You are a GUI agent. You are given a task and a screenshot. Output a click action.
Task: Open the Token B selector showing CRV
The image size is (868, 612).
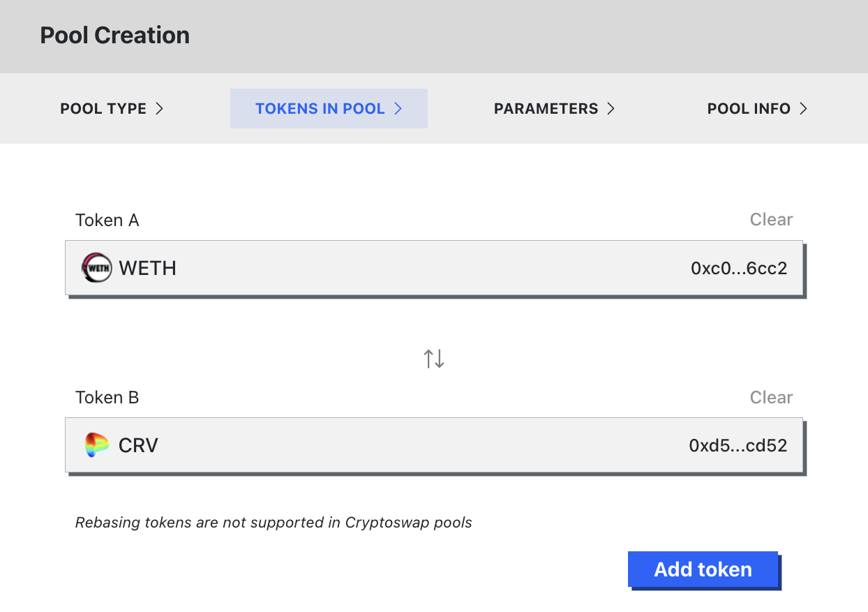pos(419,445)
